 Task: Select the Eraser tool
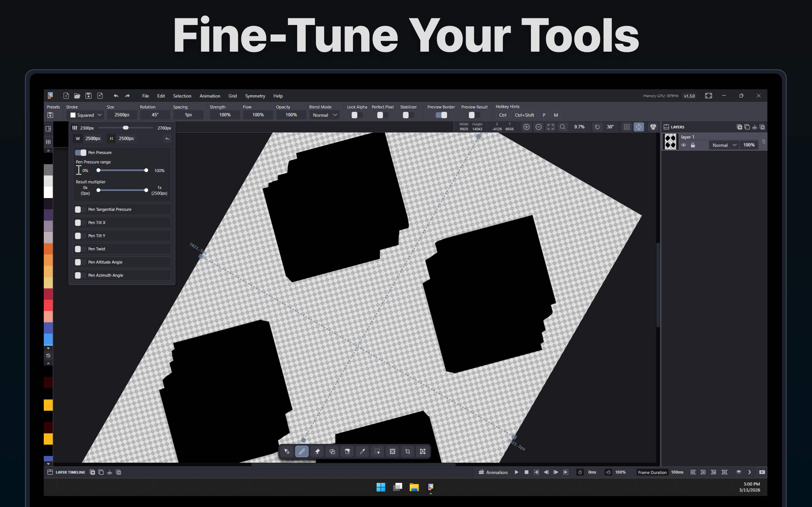(x=317, y=451)
